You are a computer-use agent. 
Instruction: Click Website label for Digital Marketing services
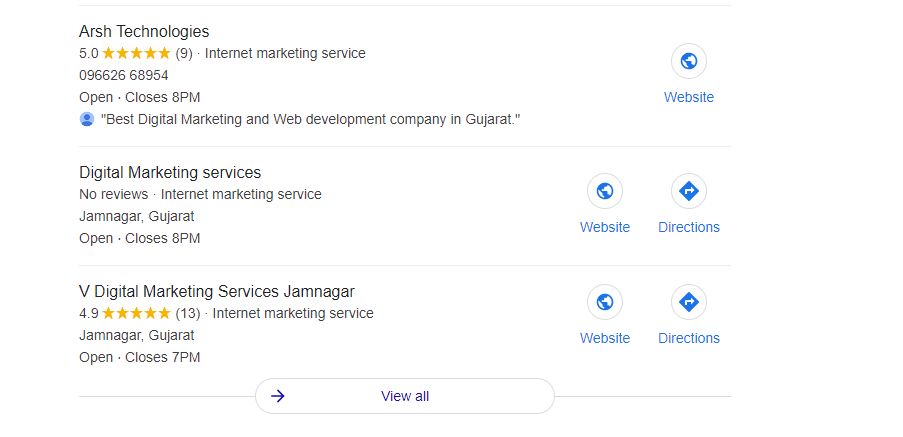pyautogui.click(x=604, y=227)
